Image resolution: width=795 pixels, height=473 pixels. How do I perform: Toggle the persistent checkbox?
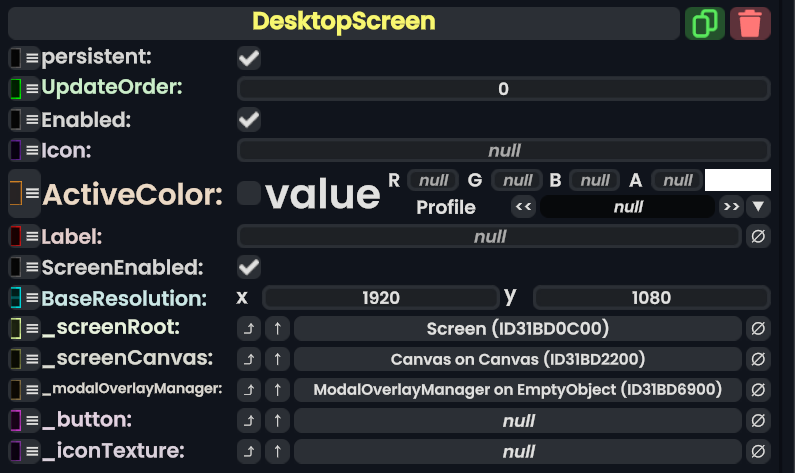(x=249, y=58)
